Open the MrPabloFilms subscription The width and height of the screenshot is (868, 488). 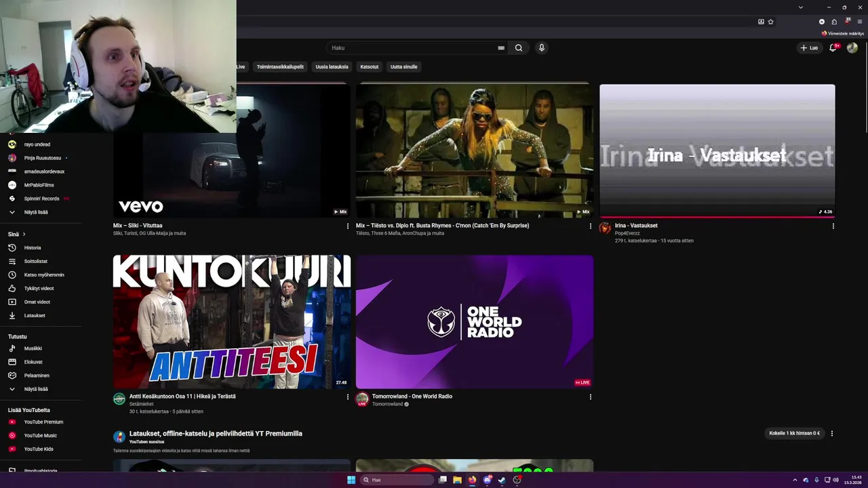(x=39, y=185)
